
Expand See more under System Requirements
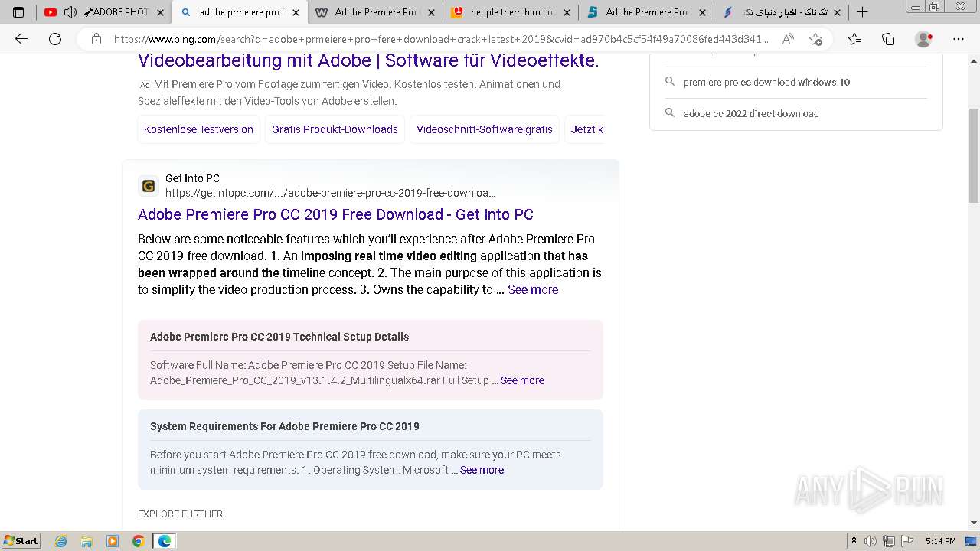(x=482, y=470)
